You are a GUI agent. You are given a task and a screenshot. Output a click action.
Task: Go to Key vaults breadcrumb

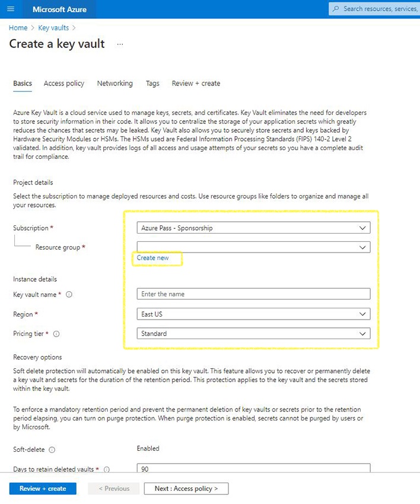53,28
